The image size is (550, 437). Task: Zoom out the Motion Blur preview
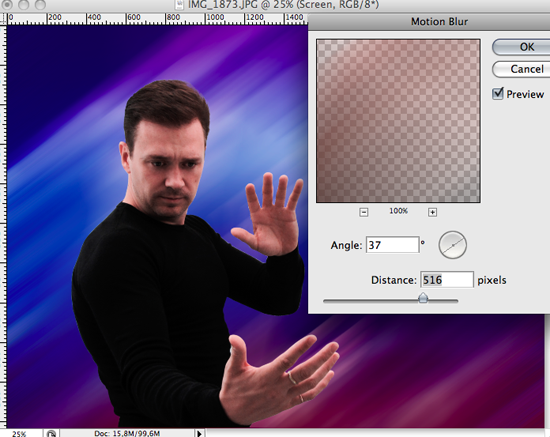pyautogui.click(x=364, y=212)
